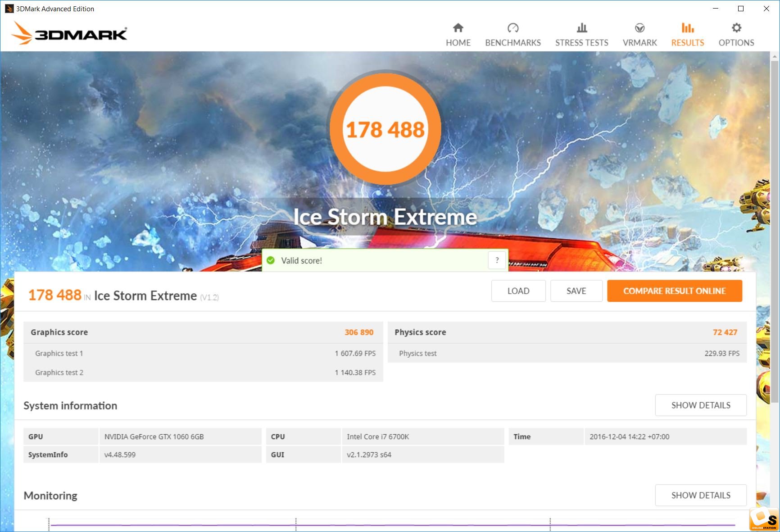Close the 3DMark window

766,9
